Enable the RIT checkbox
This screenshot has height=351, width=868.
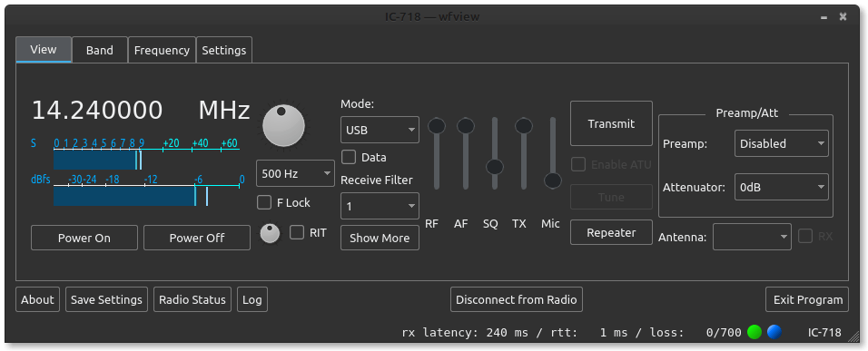coord(297,233)
